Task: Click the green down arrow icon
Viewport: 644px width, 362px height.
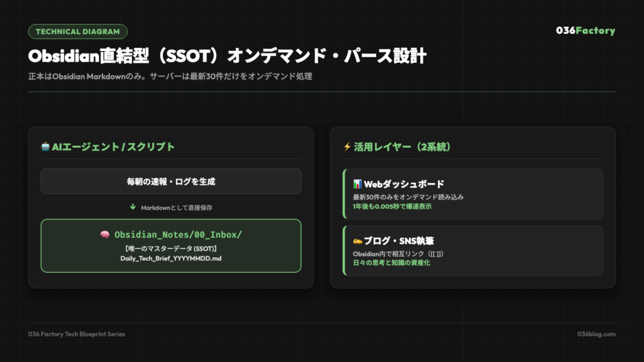Action: pos(133,207)
